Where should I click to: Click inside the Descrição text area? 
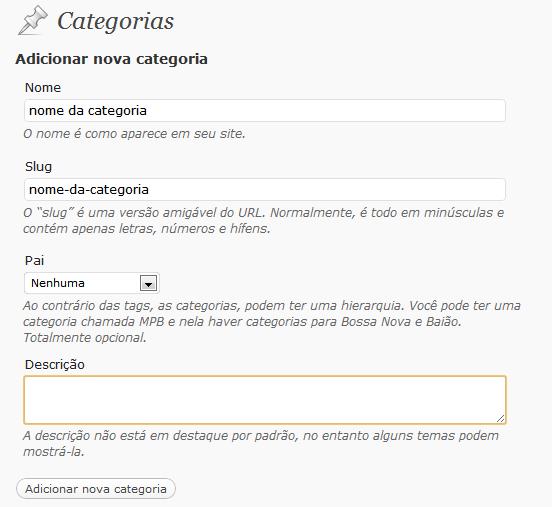point(265,400)
